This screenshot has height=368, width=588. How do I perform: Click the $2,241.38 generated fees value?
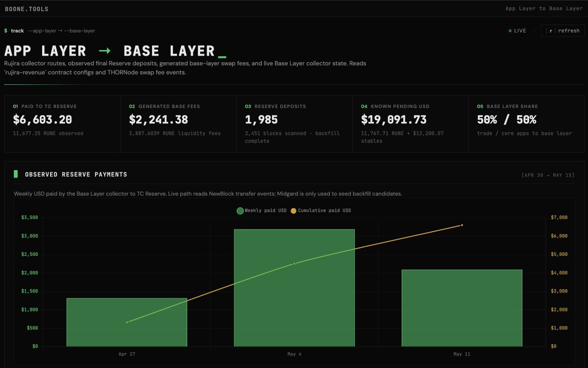(158, 120)
